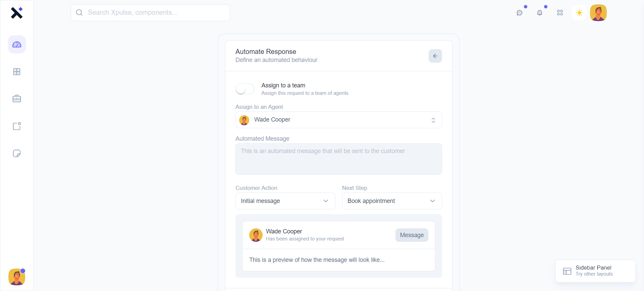The width and height of the screenshot is (644, 291).
Task: Open the notifications bell icon
Action: [540, 13]
